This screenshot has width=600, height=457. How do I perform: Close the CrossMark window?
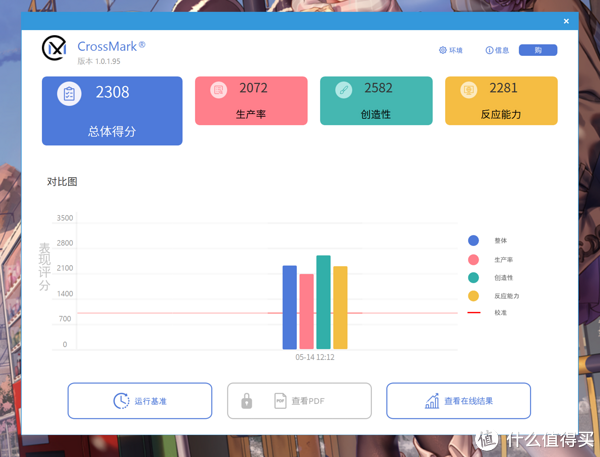pyautogui.click(x=566, y=21)
